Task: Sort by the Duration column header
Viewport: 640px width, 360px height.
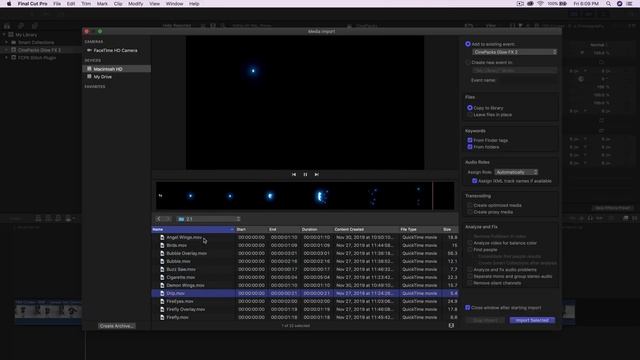Action: click(x=316, y=229)
